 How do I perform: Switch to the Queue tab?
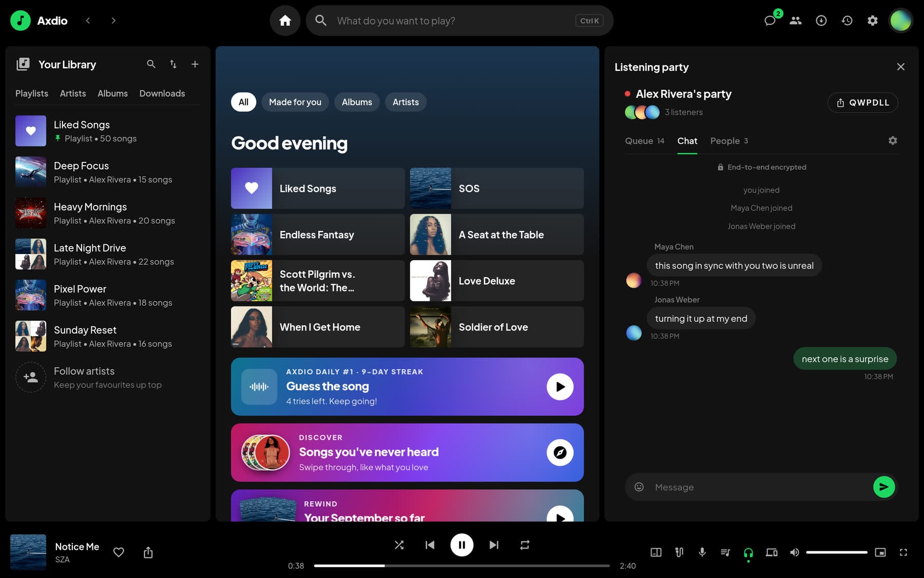pyautogui.click(x=645, y=141)
